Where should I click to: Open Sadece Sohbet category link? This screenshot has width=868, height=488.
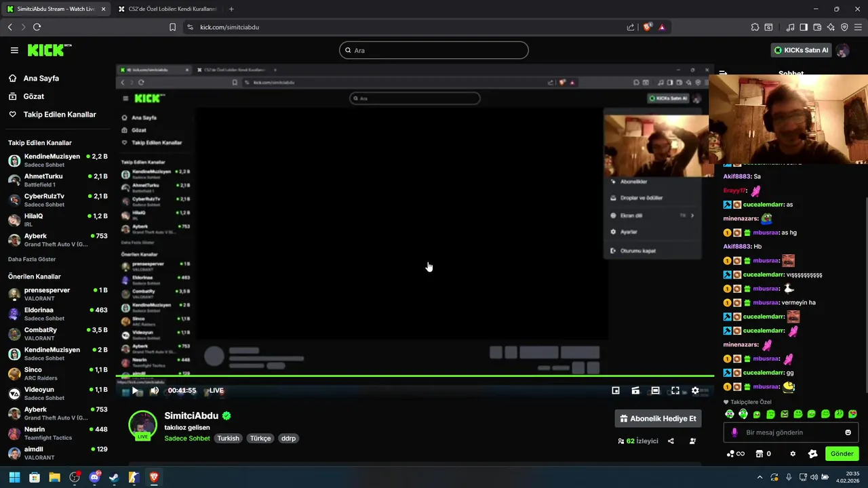(x=187, y=439)
